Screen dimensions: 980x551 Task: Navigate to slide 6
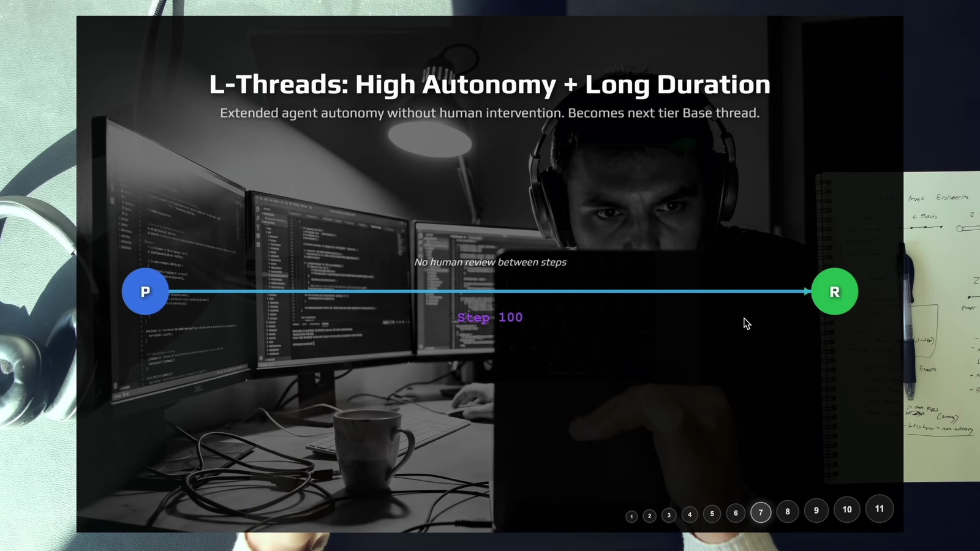pyautogui.click(x=736, y=513)
